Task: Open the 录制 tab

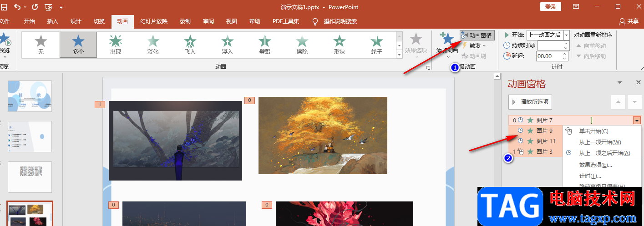Action: click(x=185, y=21)
